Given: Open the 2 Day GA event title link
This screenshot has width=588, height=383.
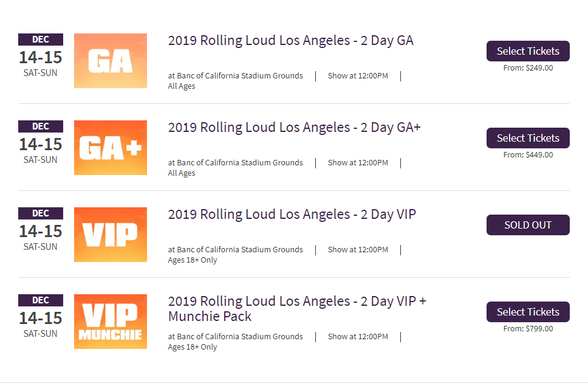Looking at the screenshot, I should [290, 40].
